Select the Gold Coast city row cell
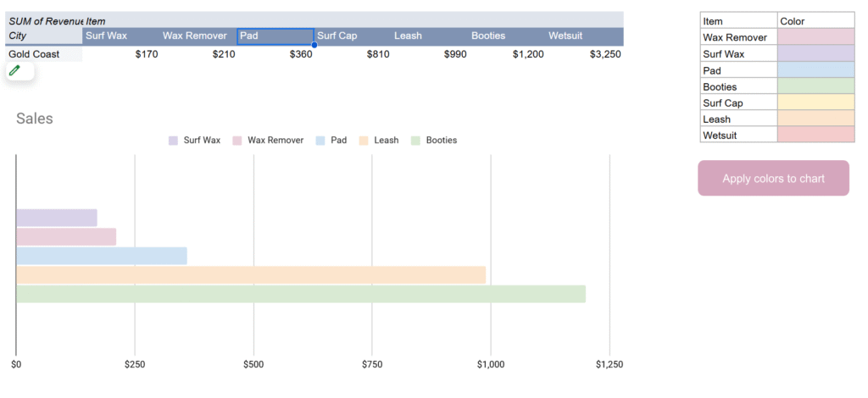868x398 pixels. coord(43,54)
